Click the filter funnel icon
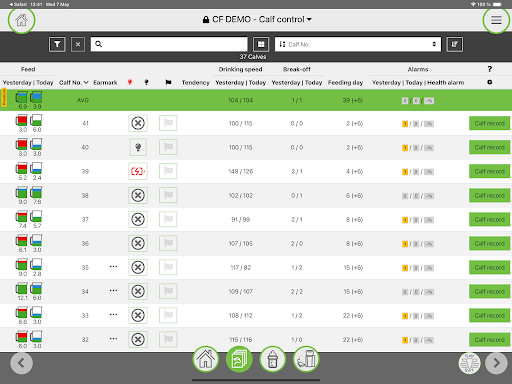 [57, 44]
